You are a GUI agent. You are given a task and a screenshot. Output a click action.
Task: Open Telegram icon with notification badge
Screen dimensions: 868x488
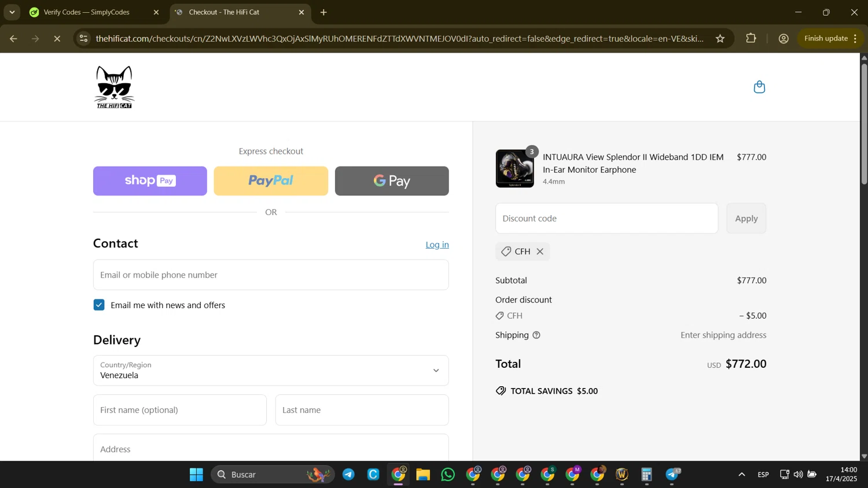click(x=672, y=475)
